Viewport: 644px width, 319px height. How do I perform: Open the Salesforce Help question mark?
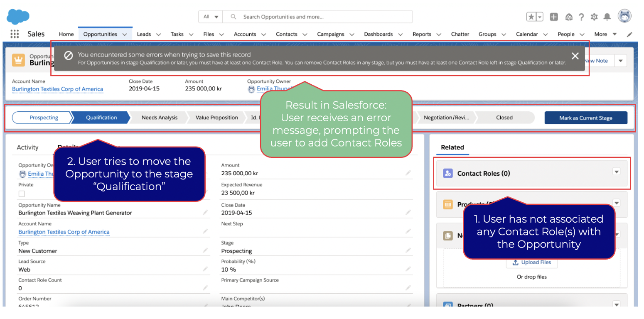581,17
